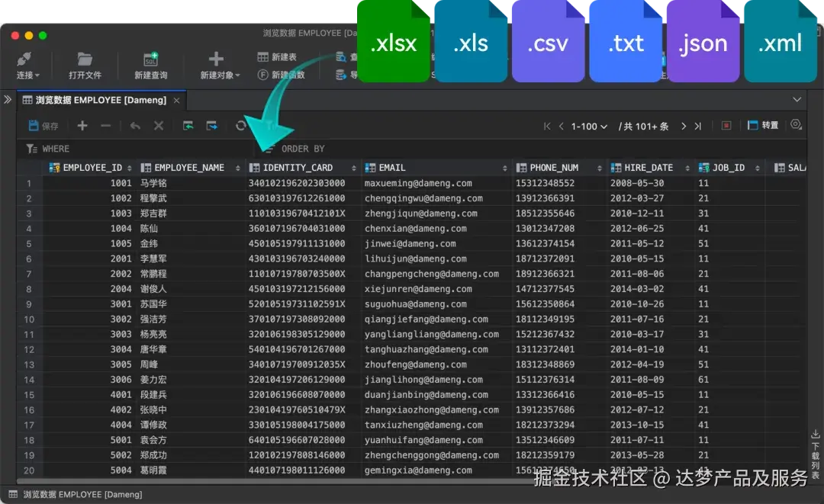Screen dimensions: 824x504
Task: Click phone number 15212367432
Action: 545,335
